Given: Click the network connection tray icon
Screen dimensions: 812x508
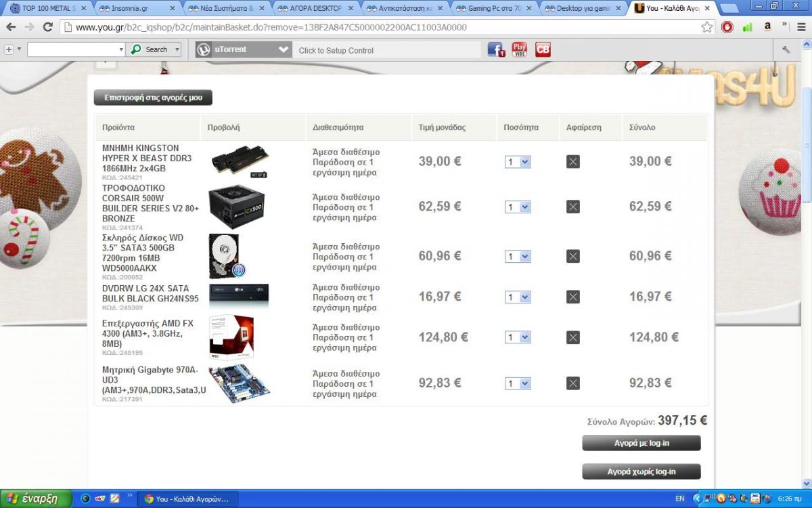Looking at the screenshot, I should tap(708, 499).
